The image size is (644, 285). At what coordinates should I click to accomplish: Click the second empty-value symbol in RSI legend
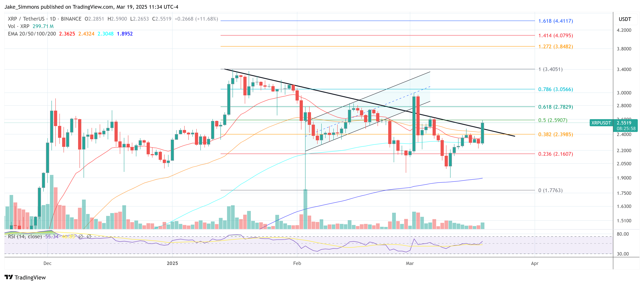89,237
